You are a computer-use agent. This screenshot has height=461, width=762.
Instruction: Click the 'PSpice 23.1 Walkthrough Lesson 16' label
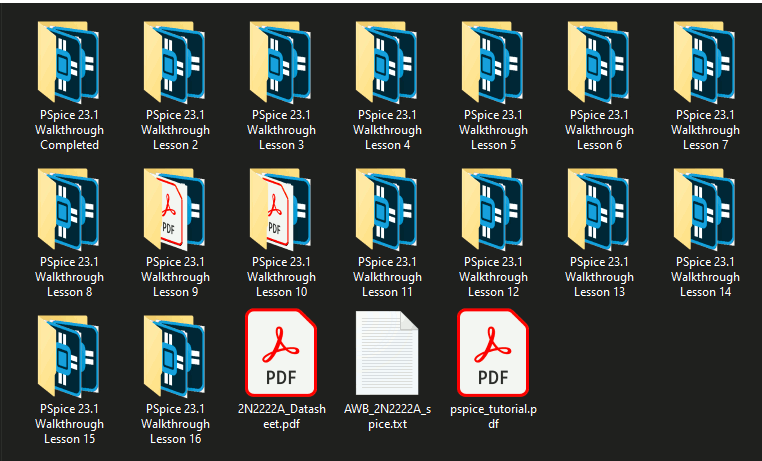coord(175,424)
